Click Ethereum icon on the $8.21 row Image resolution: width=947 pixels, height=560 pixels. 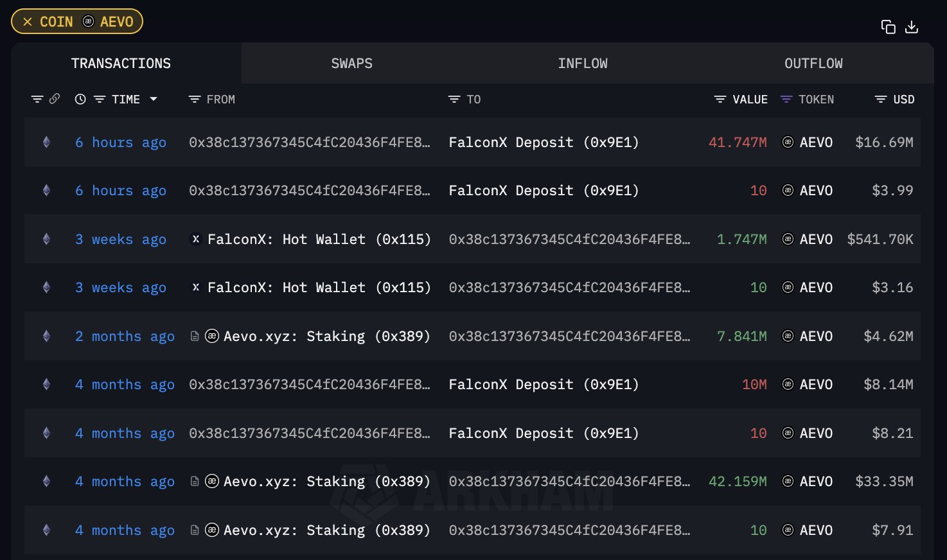(x=46, y=433)
